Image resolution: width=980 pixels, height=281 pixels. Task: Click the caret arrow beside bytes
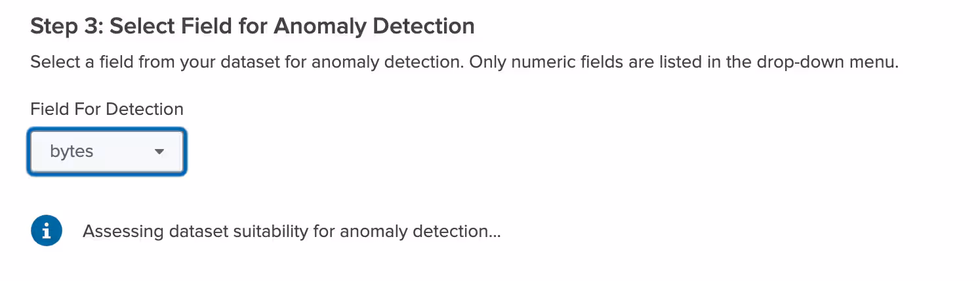[159, 152]
